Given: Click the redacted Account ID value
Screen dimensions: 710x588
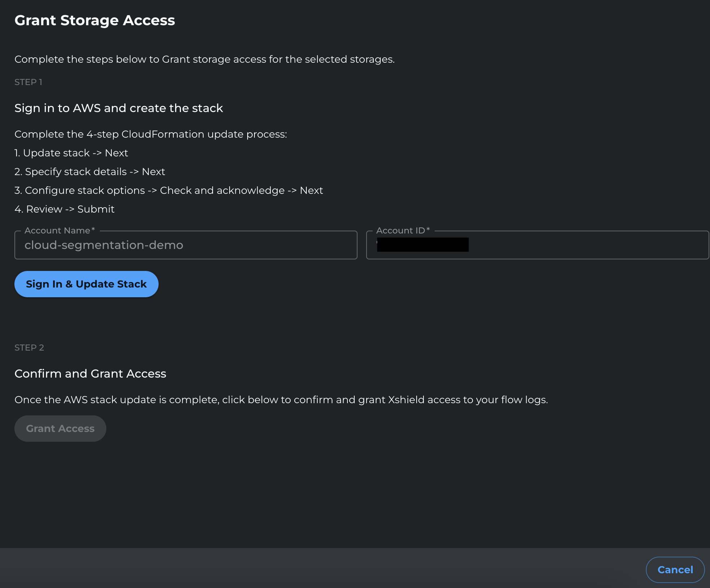Looking at the screenshot, I should [422, 245].
